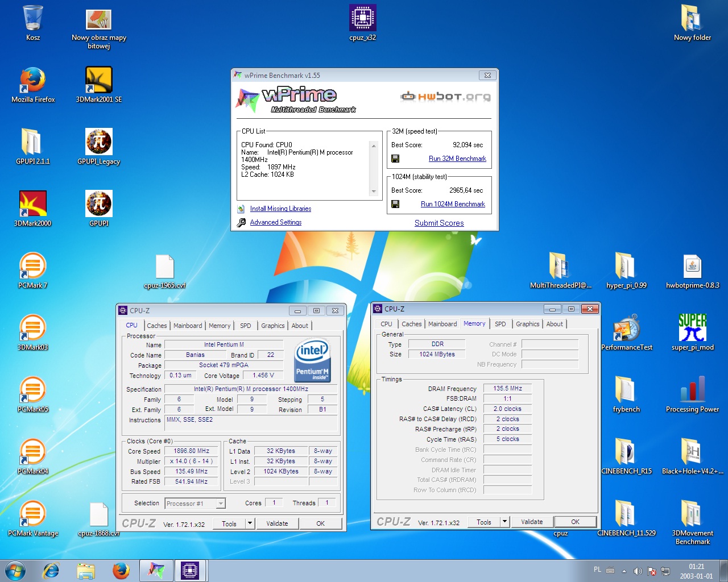Click Run 1024M Benchmark link
Image resolution: width=728 pixels, height=582 pixels.
[x=453, y=204]
